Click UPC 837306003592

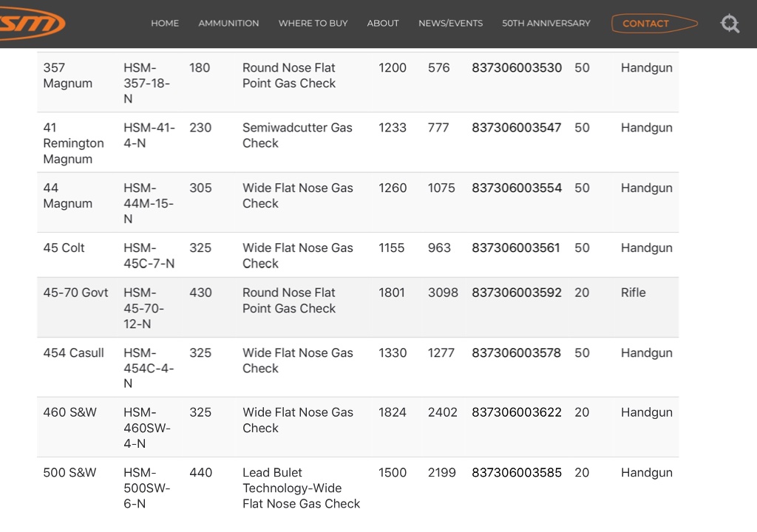517,293
